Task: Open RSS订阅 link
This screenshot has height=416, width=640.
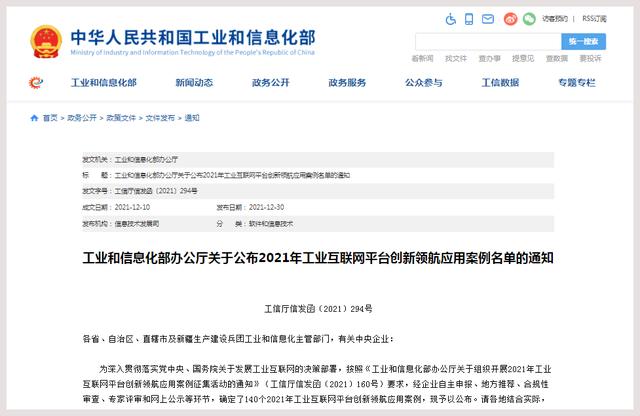Action: 594,19
